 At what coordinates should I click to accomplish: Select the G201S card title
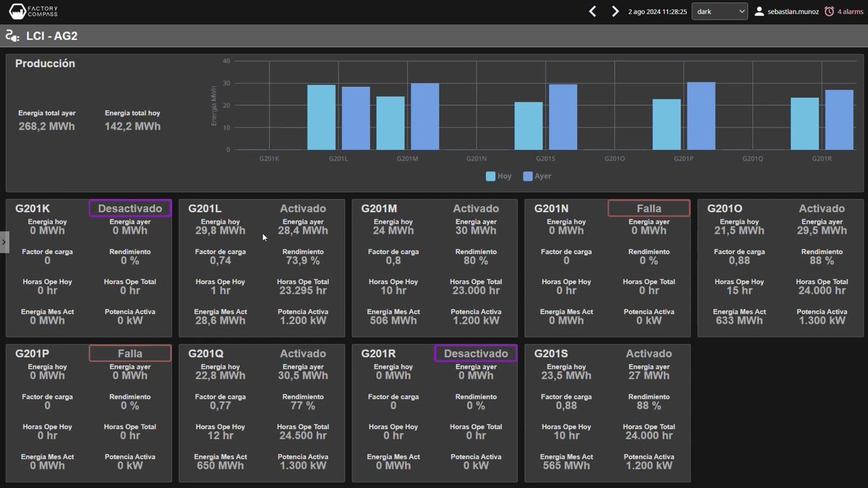552,354
